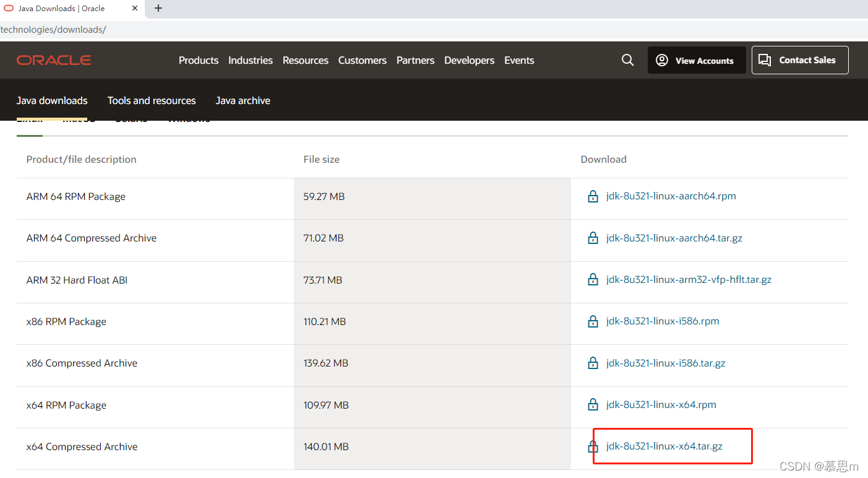Click Oracle favicon on browser tab
This screenshot has height=478, width=868.
9,8
